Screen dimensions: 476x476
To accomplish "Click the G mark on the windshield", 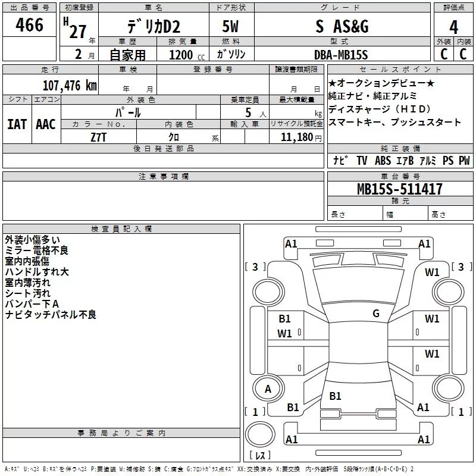I will point(376,314).
